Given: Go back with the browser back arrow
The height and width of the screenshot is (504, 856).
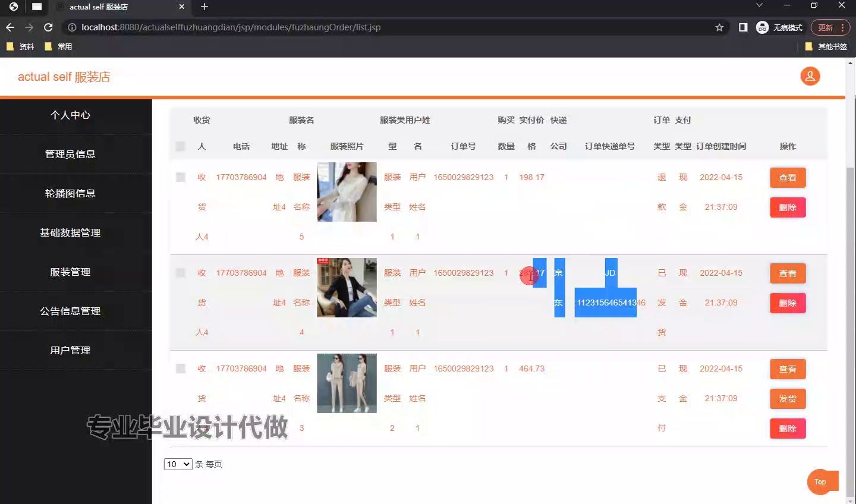Looking at the screenshot, I should click(10, 27).
